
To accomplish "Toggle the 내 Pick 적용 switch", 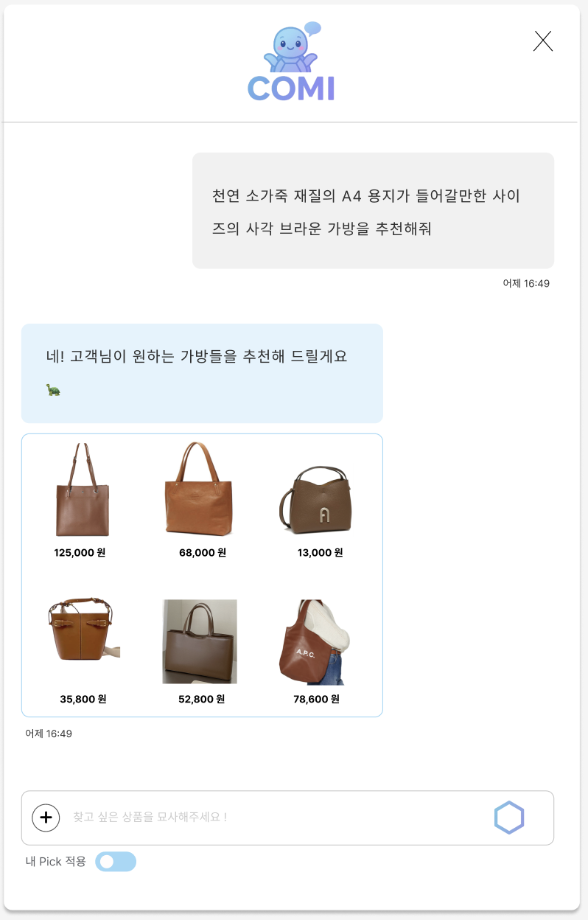I will pyautogui.click(x=116, y=861).
